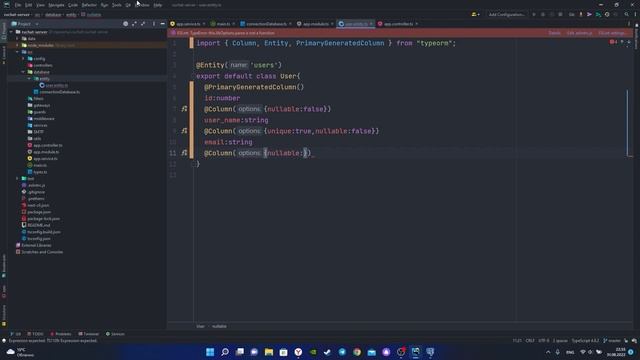Open the Code With Me user icon
Image resolution: width=640 pixels, height=360 pixels.
[475, 14]
